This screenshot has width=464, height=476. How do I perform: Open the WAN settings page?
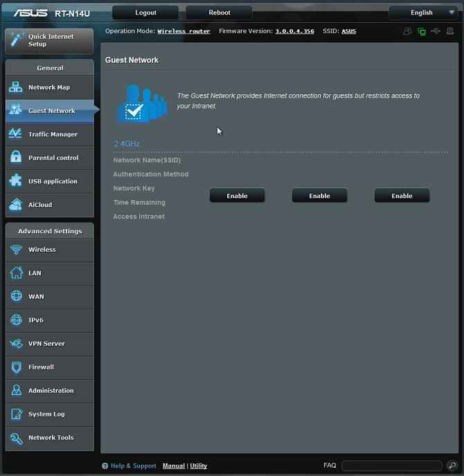point(50,297)
